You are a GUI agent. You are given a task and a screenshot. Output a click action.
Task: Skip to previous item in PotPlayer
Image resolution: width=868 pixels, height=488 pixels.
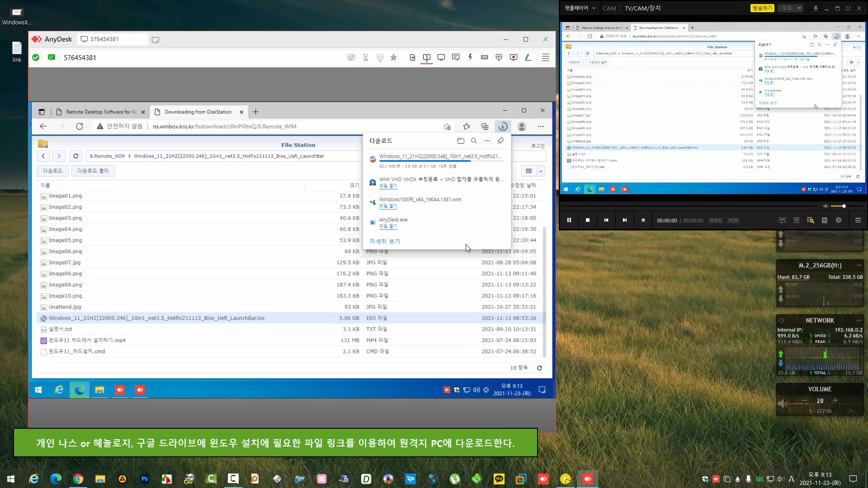[606, 220]
